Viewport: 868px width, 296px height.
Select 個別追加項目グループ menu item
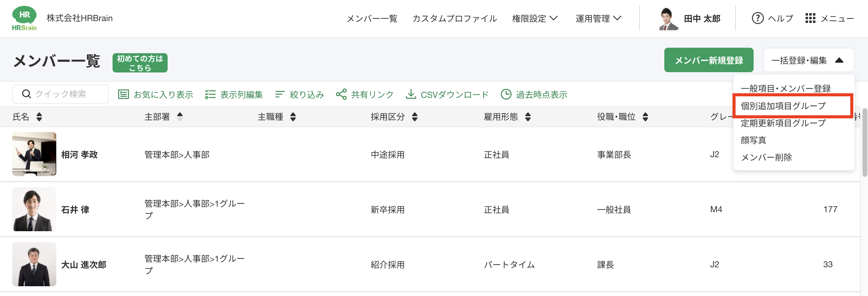click(x=783, y=106)
